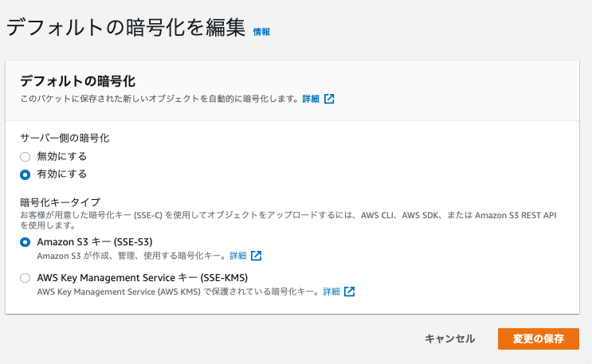Click external-link icon beside the header 詳細 link
This screenshot has height=364, width=592.
(329, 99)
